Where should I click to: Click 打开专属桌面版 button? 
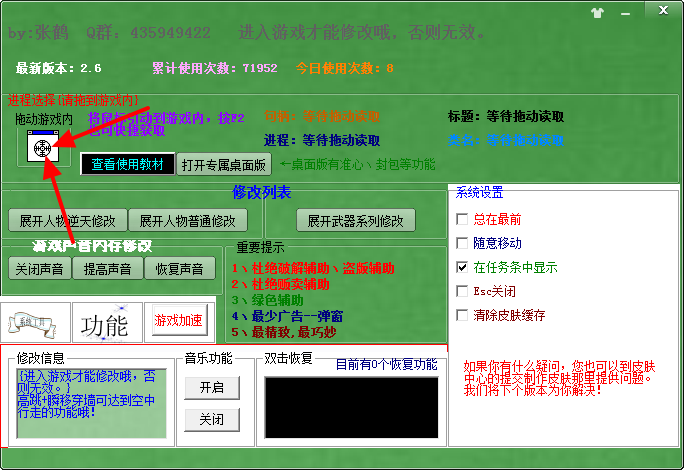(x=224, y=165)
